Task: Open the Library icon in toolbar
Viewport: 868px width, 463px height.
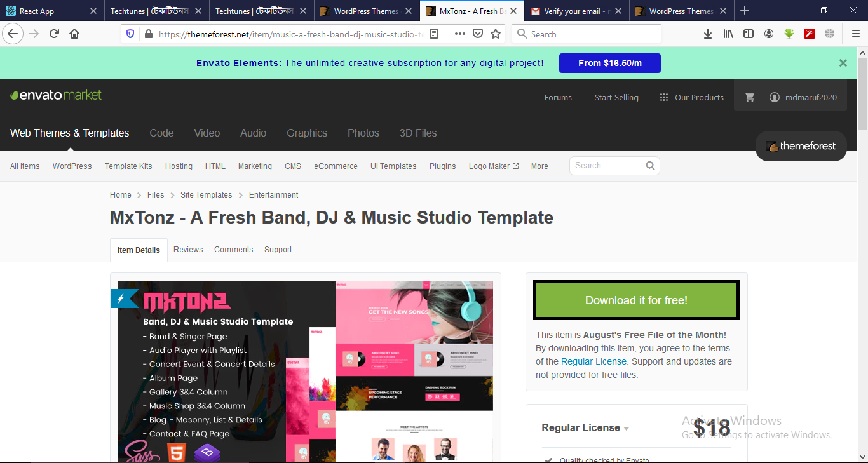Action: click(x=728, y=34)
